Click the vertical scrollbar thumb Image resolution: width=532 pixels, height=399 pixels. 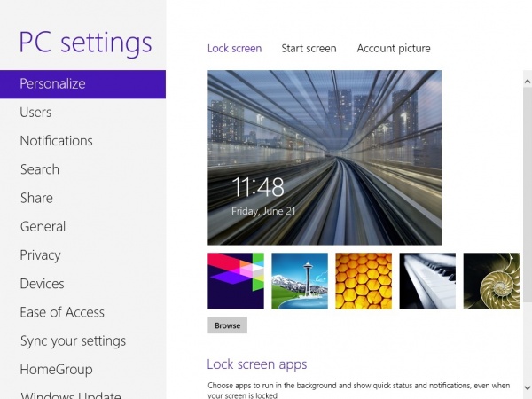click(528, 194)
